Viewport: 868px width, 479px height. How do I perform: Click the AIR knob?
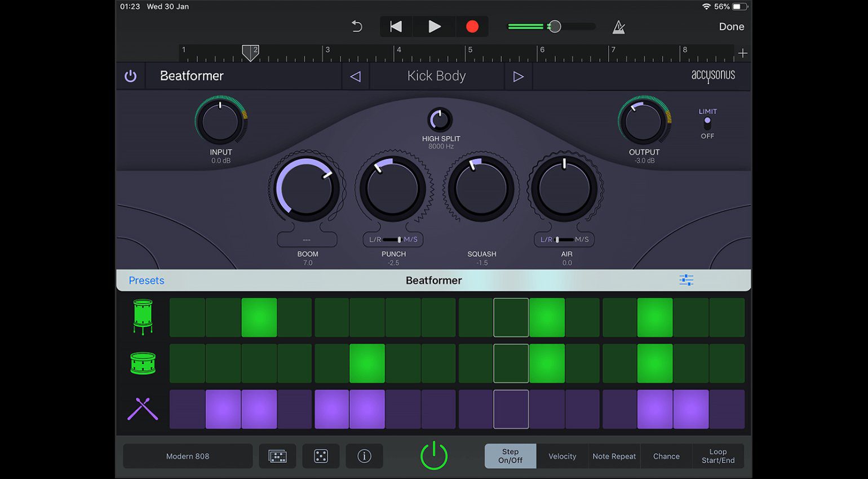(565, 189)
